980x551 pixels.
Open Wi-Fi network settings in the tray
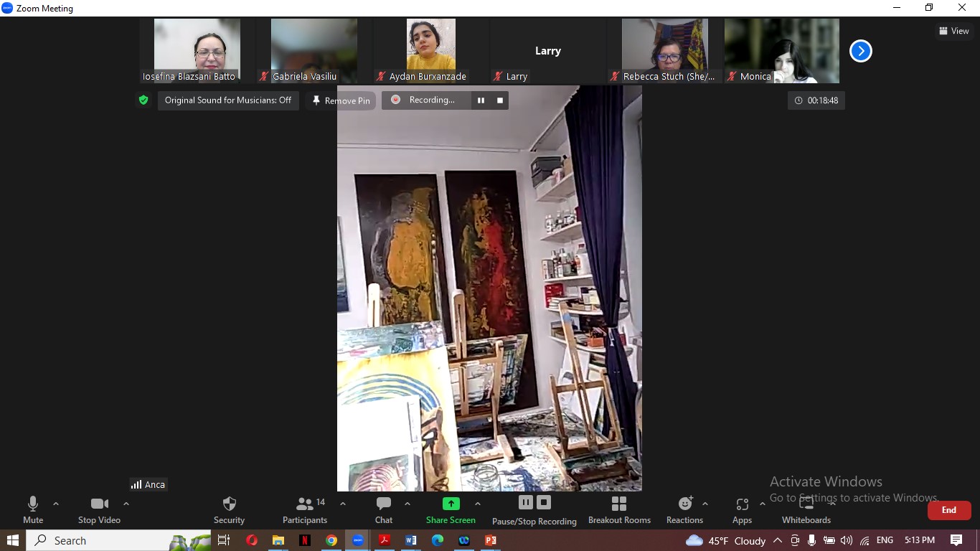(864, 540)
